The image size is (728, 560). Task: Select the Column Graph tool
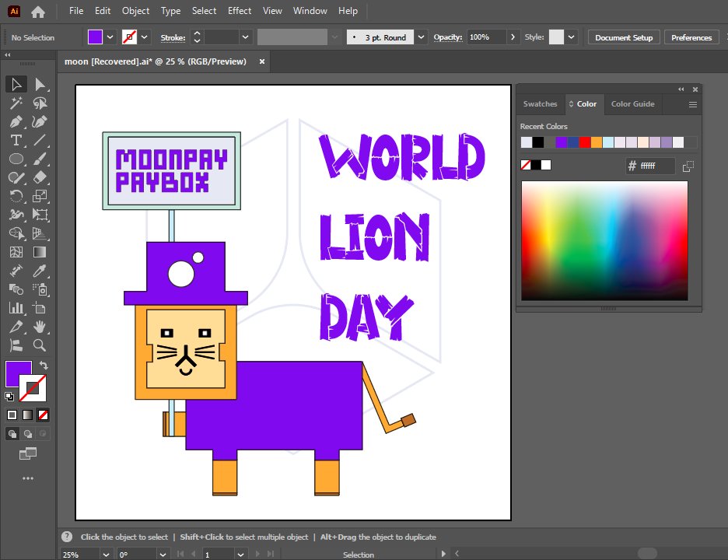[16, 308]
